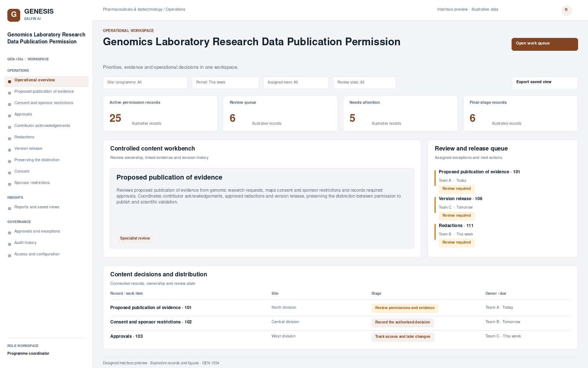This screenshot has height=368, width=588.
Task: Open Version release in the sidebar
Action: point(28,149)
